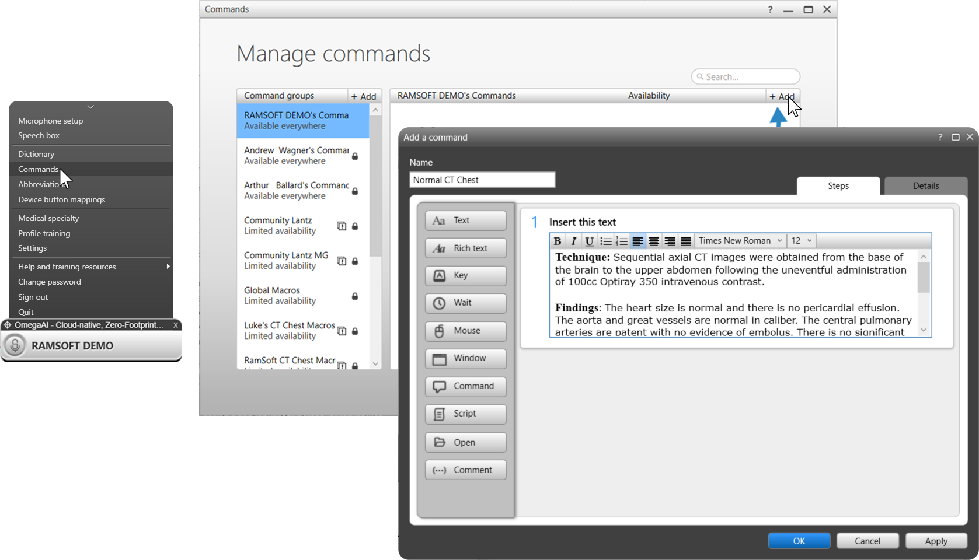Viewport: 979px width, 560px height.
Task: Toggle bold formatting in rich text editor
Action: [558, 241]
